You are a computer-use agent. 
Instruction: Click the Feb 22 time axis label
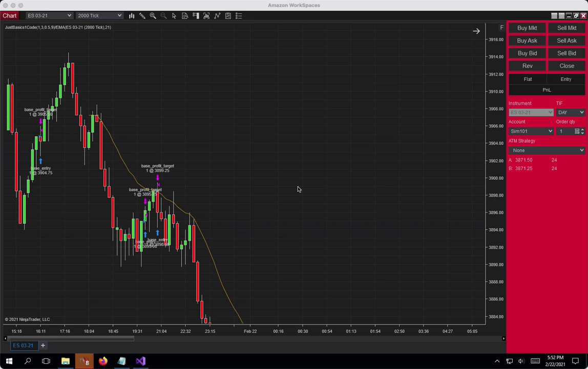point(250,331)
